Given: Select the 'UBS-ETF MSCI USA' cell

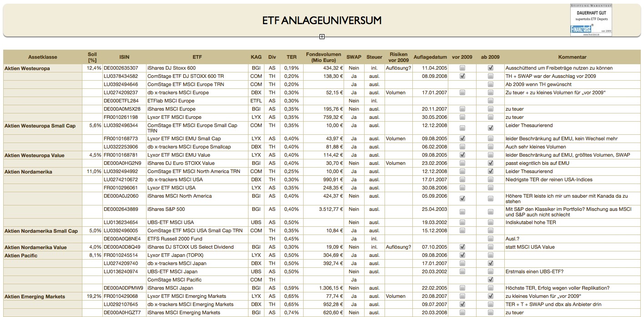Looking at the screenshot, I should 197,222.
